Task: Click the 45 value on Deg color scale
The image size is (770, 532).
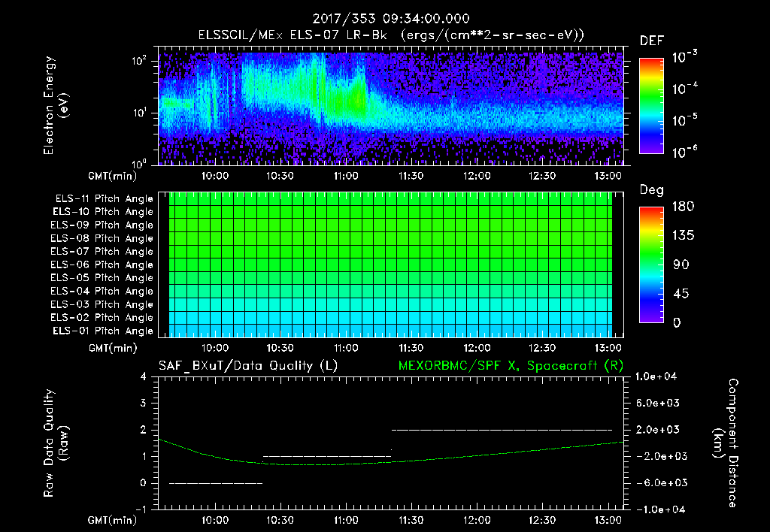Action: [x=681, y=294]
